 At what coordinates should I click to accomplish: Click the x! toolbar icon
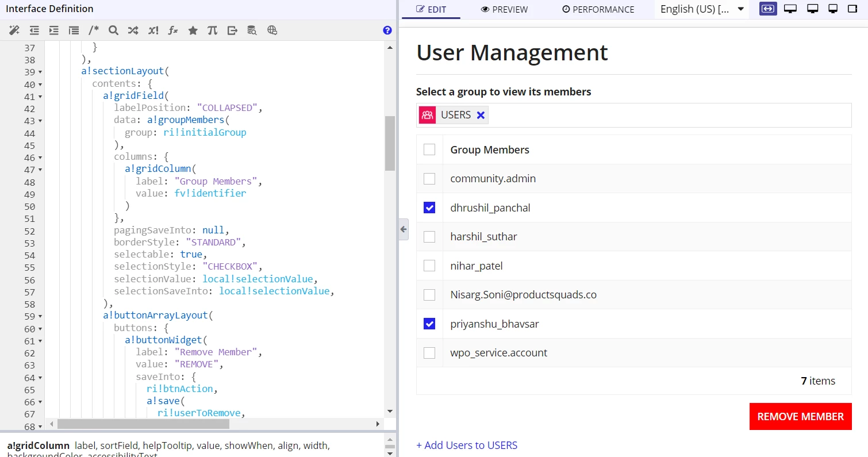coord(153,30)
